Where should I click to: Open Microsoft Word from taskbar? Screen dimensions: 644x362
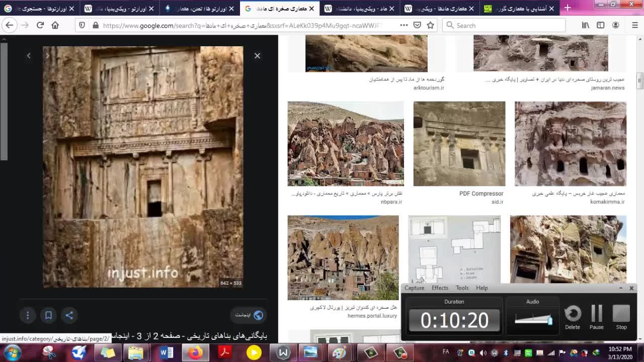(166, 352)
